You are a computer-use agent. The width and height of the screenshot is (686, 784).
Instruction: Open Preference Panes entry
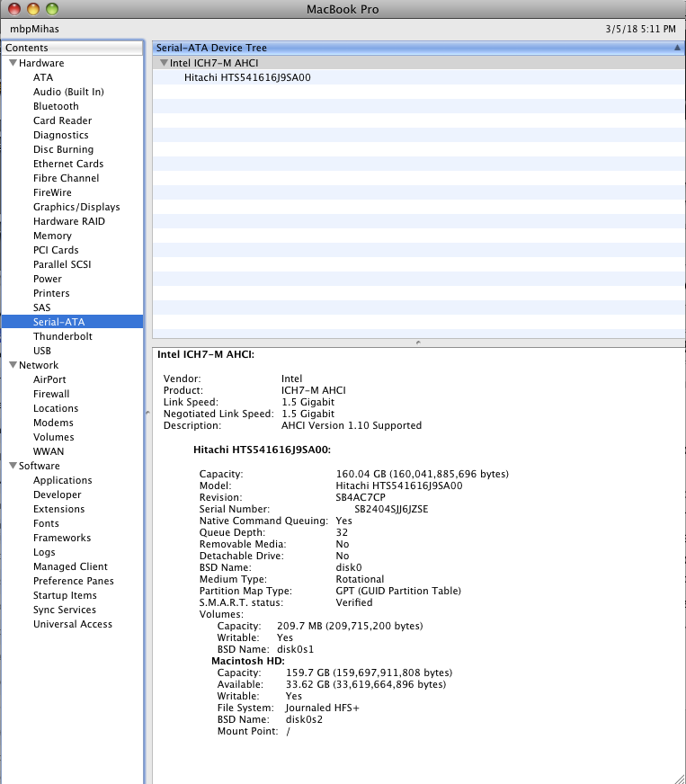click(74, 581)
